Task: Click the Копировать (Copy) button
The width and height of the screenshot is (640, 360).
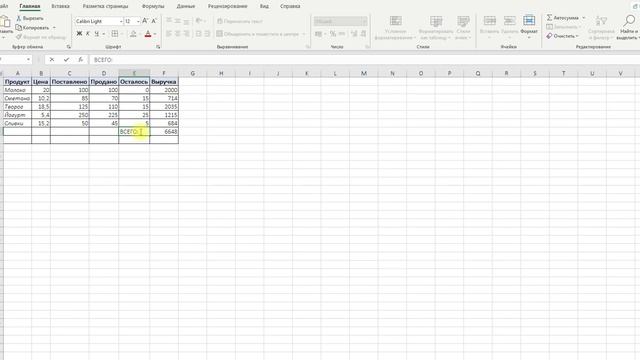Action: [33, 28]
